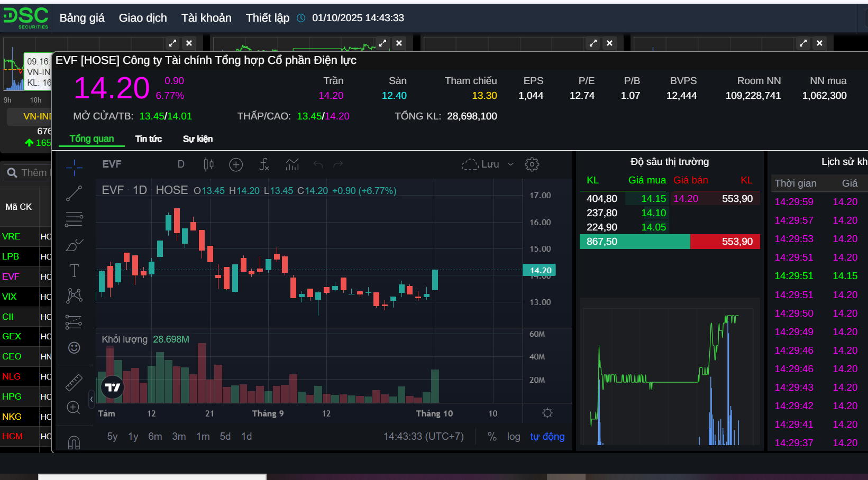Open the Bảng giá menu
Screen dimensions: 868x480
point(82,18)
